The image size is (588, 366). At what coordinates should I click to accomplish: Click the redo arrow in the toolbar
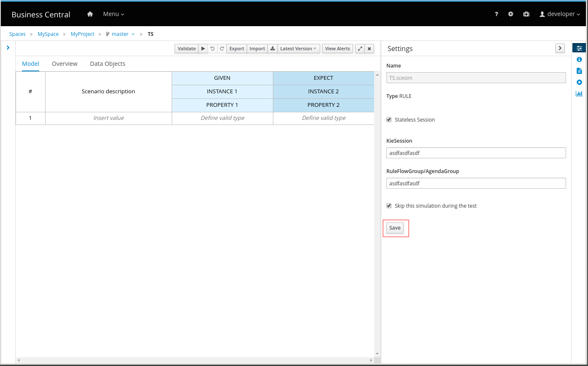click(222, 49)
